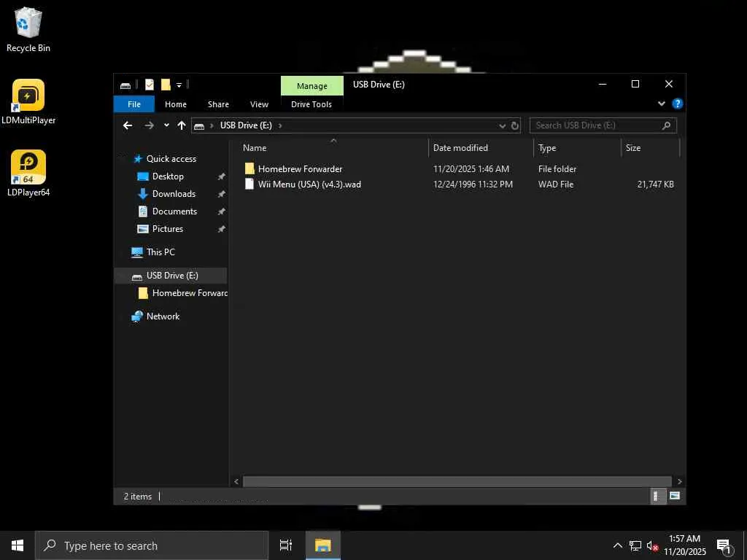Viewport: 747px width, 560px height.
Task: Click the 21,747 KB size cell
Action: (x=656, y=184)
